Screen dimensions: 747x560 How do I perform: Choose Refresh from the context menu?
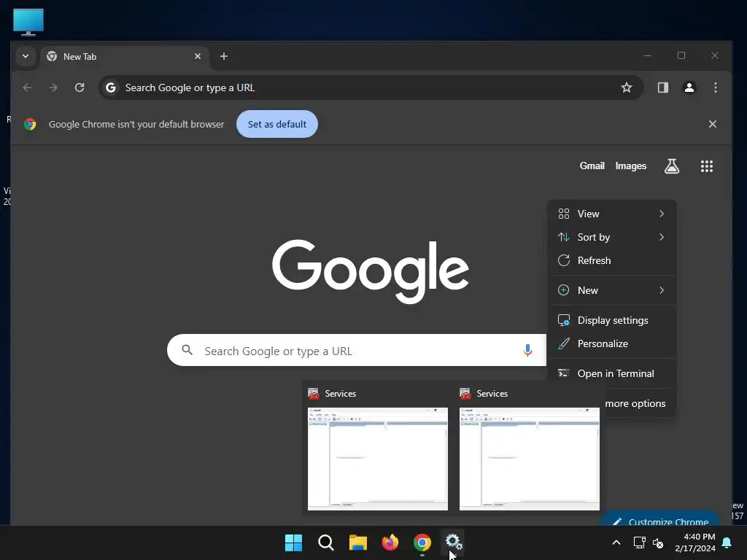[x=612, y=260]
